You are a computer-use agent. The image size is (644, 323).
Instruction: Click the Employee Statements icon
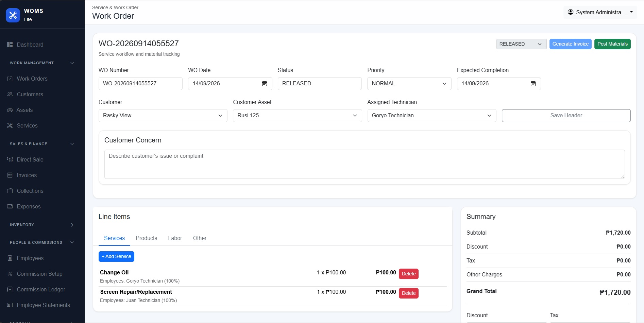coord(10,305)
